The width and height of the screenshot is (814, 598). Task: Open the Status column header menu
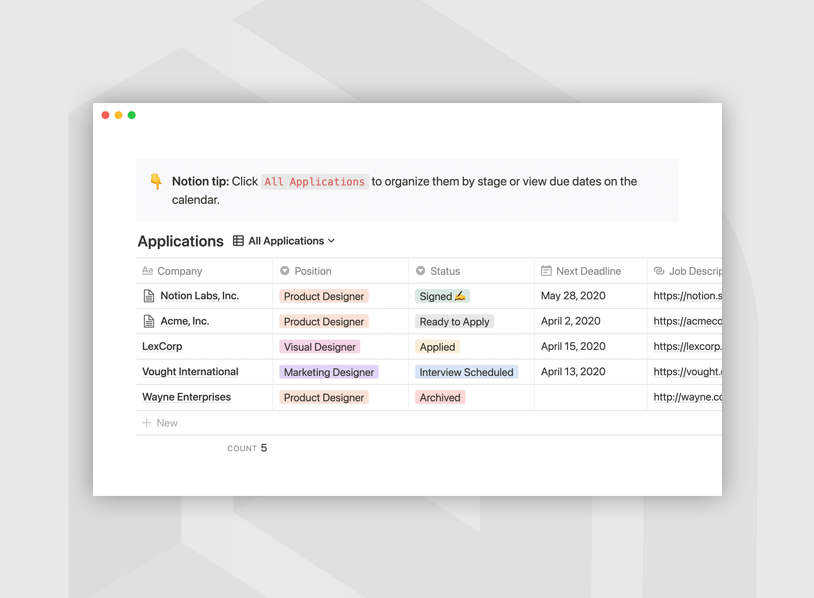(445, 271)
